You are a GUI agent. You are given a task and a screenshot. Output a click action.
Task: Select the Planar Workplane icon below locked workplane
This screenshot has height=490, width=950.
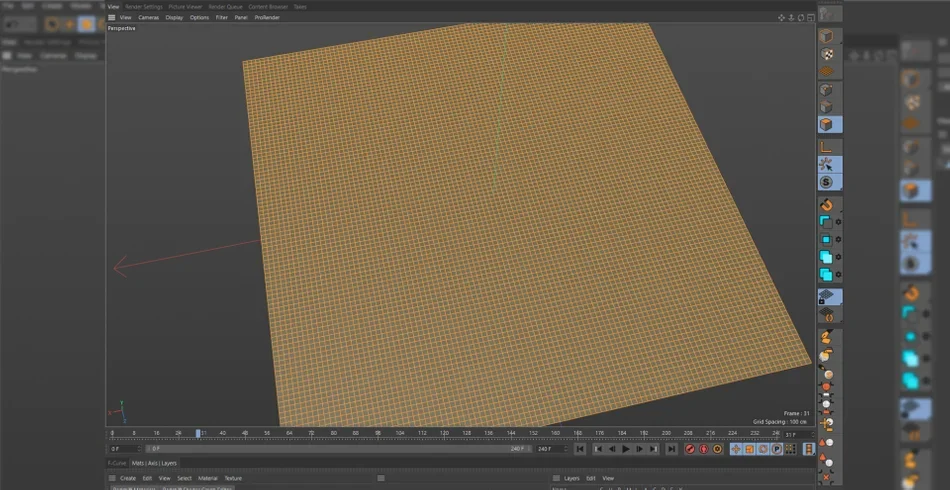826,314
